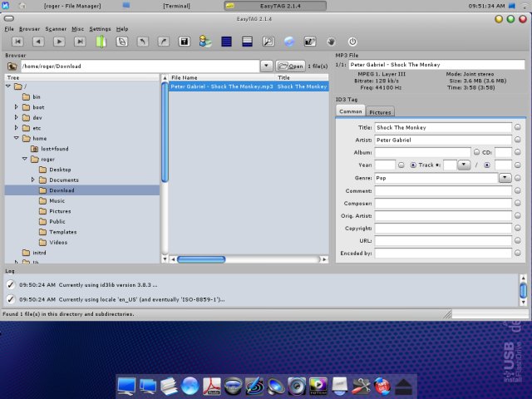The width and height of the screenshot is (532, 399).
Task: Click the Open button next to path
Action: pos(290,66)
